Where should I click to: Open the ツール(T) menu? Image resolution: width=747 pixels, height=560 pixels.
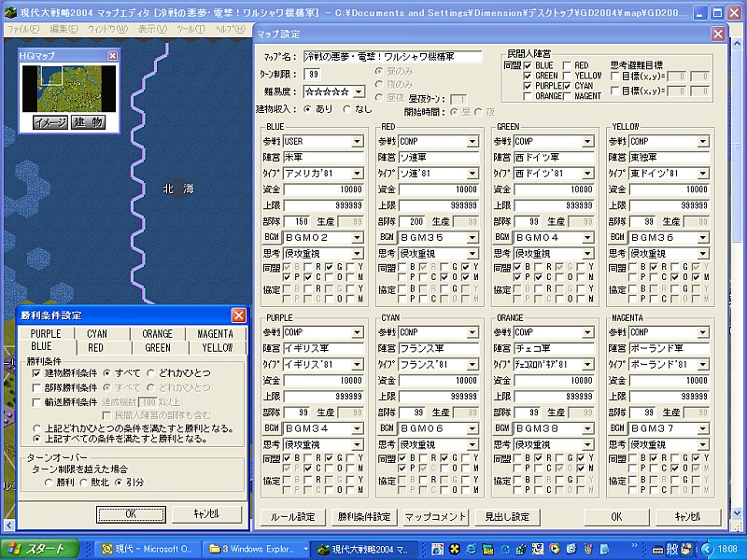click(190, 29)
